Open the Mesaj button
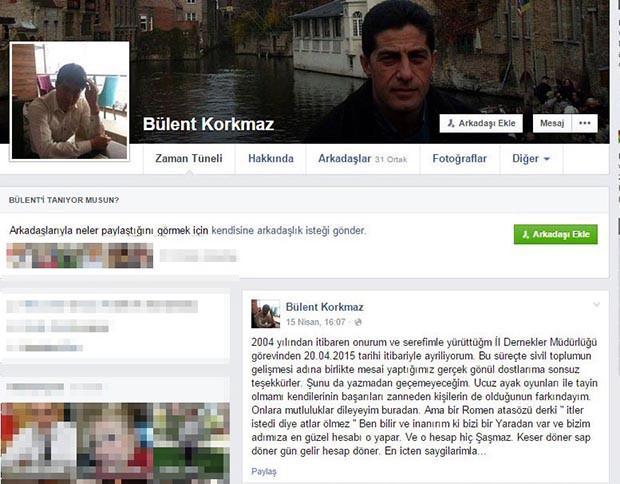This screenshot has width=620, height=484. [x=552, y=123]
